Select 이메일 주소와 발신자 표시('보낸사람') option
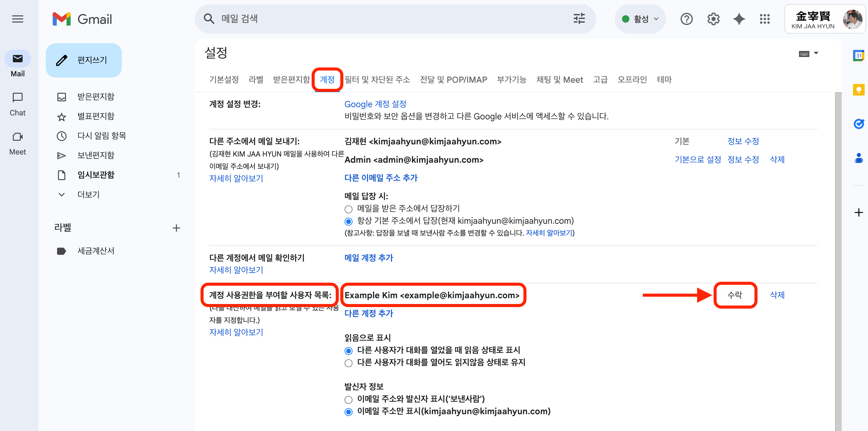Image resolution: width=868 pixels, height=431 pixels. click(x=349, y=399)
